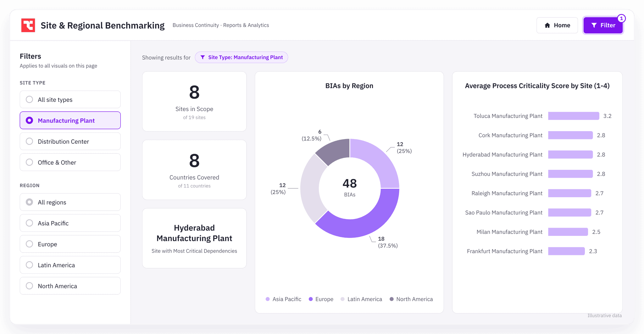Choose Asia Pacific region filter

click(70, 223)
